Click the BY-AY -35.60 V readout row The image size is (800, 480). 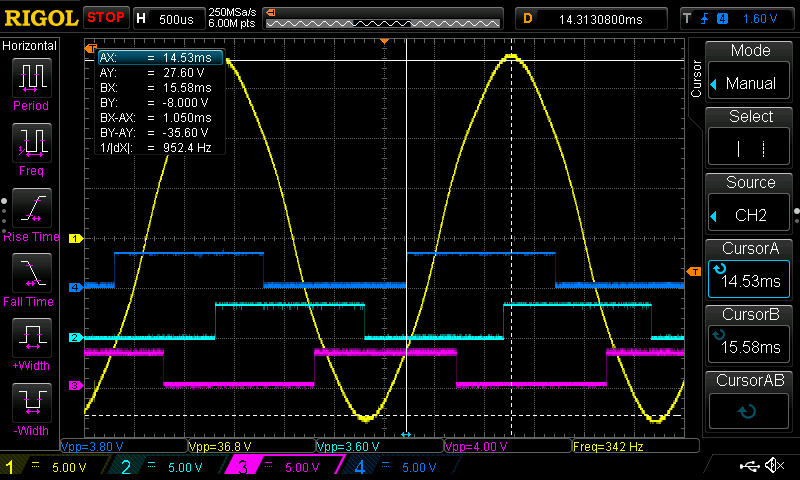coord(161,133)
